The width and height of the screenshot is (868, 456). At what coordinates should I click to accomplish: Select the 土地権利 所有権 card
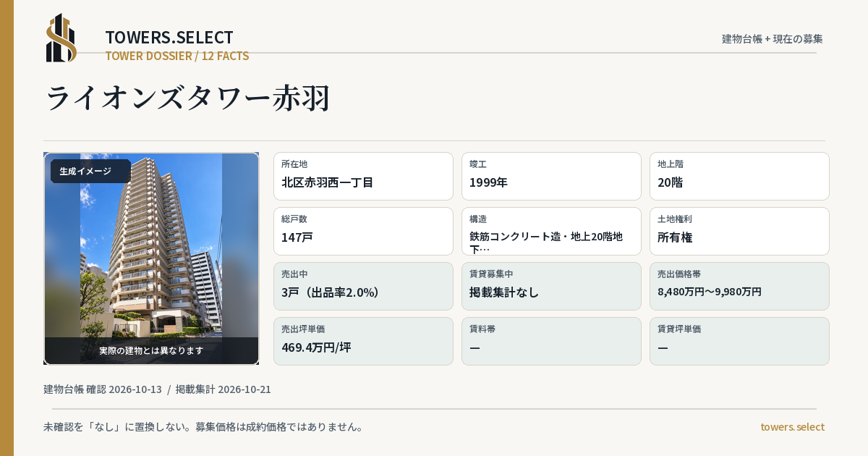739,231
